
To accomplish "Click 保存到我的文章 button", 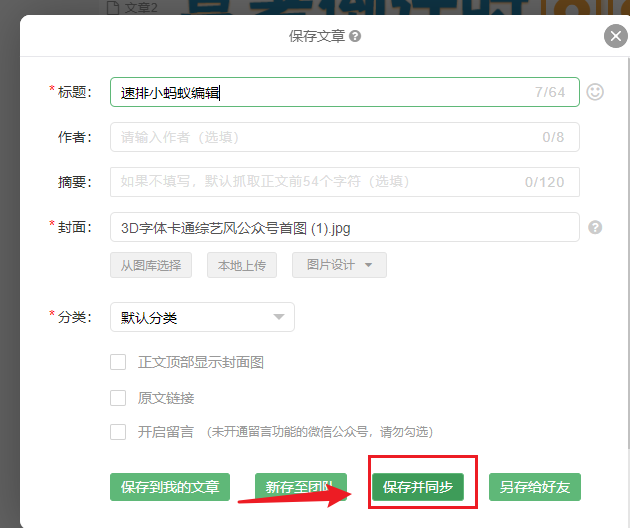I will pyautogui.click(x=170, y=487).
